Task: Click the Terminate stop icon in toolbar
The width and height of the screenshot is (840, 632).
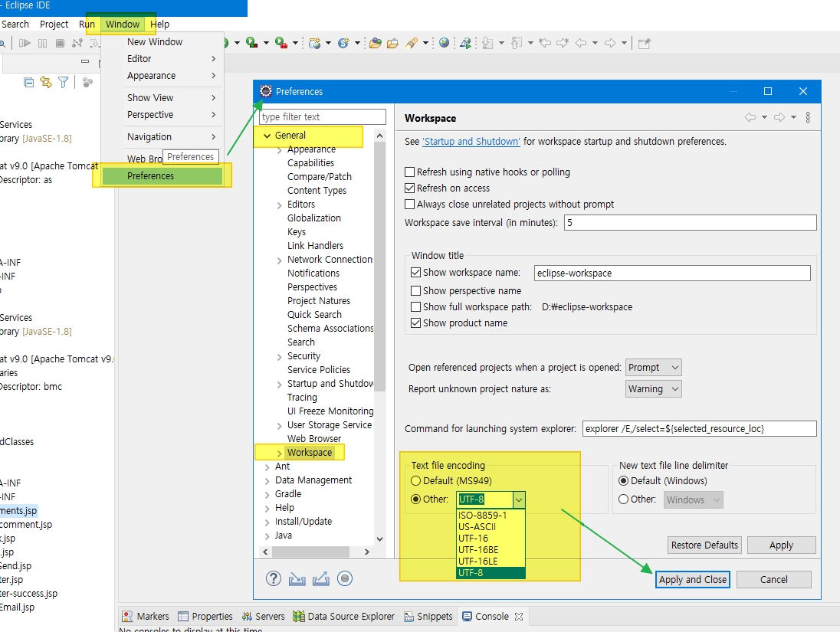Action: [60, 43]
